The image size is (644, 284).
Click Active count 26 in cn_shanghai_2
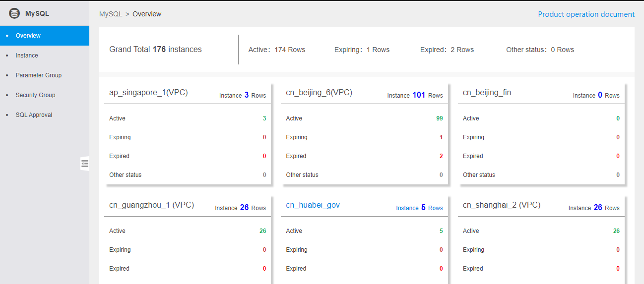(x=616, y=231)
